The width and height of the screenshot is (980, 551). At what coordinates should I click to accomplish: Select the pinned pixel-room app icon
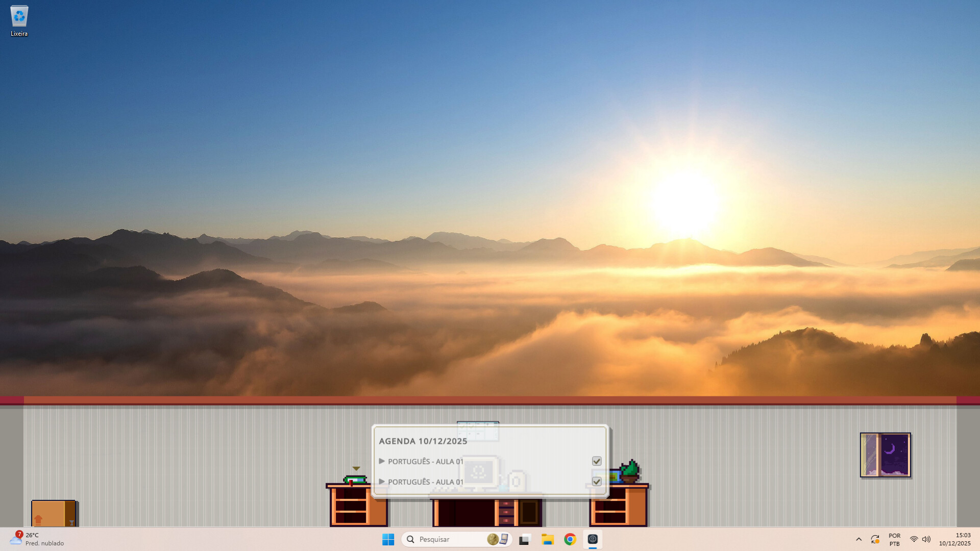[593, 539]
